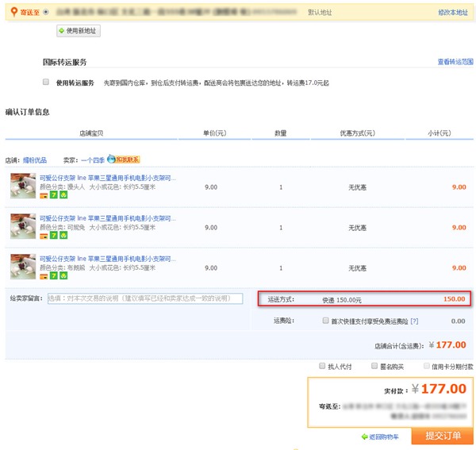The width and height of the screenshot is (476, 450).
Task: Tick the 首次快捷支付享受免费运费险 checkbox
Action: [x=325, y=321]
